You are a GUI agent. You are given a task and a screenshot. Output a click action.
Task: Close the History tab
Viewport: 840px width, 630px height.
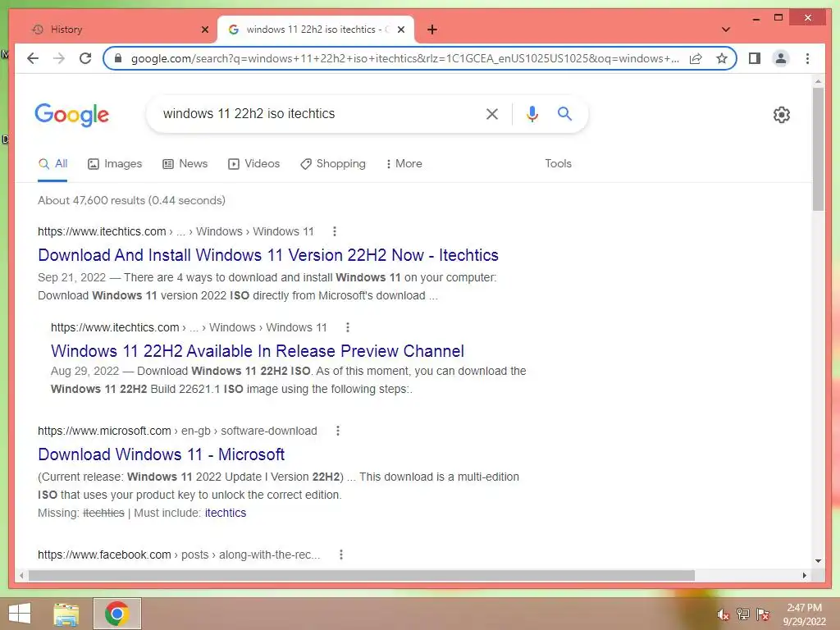point(204,30)
